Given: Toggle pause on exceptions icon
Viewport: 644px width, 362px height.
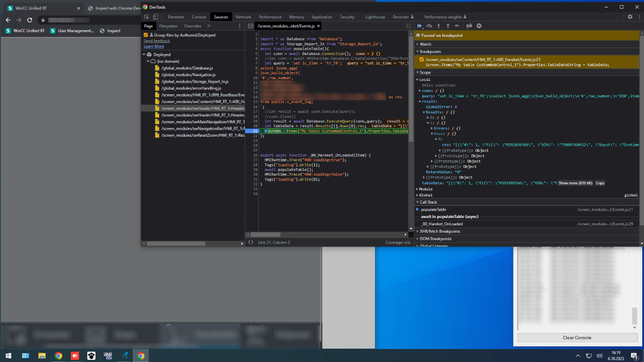Looking at the screenshot, I should (479, 26).
